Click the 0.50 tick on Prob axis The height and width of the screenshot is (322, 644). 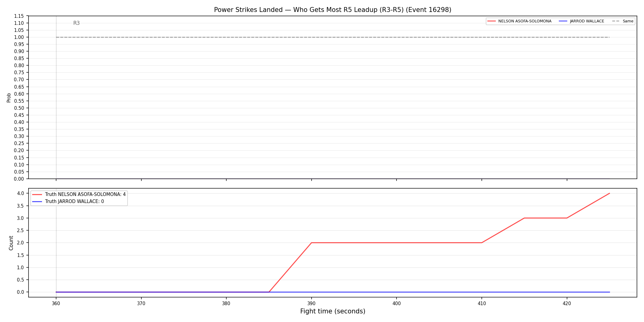point(19,108)
